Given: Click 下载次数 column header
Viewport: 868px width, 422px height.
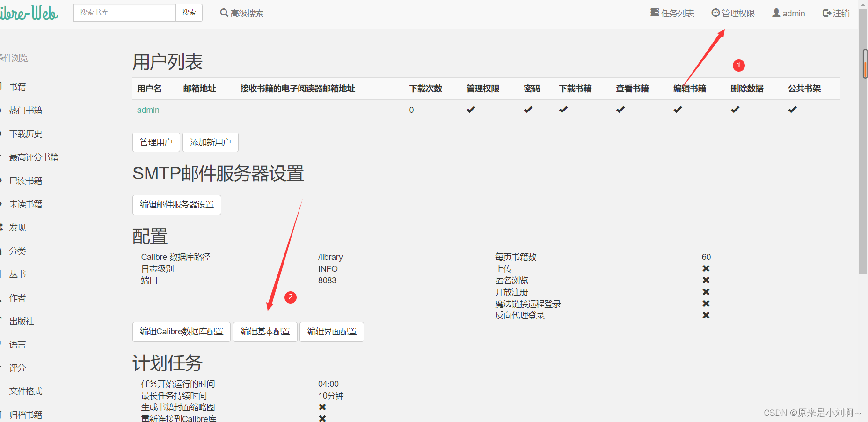Looking at the screenshot, I should click(x=426, y=89).
